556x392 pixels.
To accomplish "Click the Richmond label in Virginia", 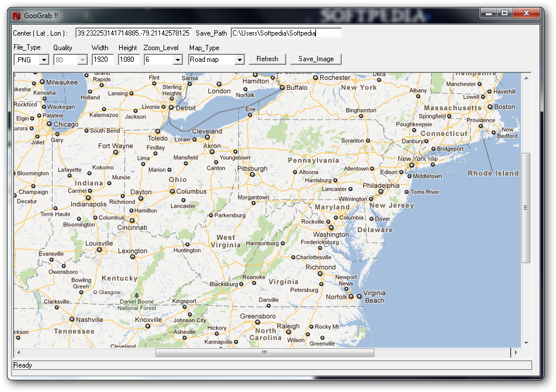I will (321, 267).
